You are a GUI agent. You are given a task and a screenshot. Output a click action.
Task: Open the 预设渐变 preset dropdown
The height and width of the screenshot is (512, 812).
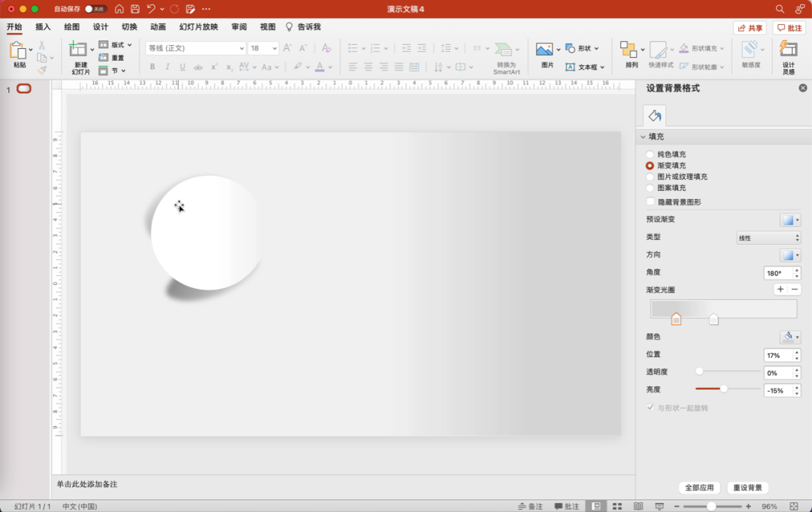click(789, 220)
